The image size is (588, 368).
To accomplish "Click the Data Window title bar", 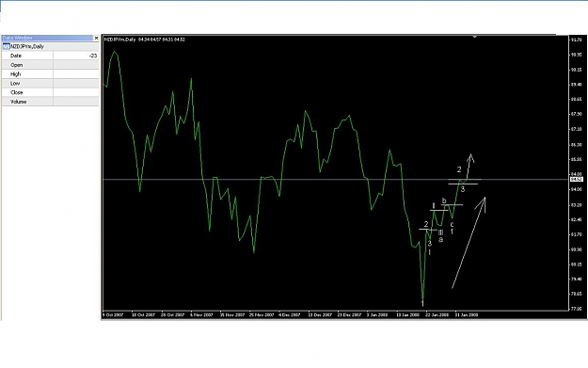I will point(47,38).
